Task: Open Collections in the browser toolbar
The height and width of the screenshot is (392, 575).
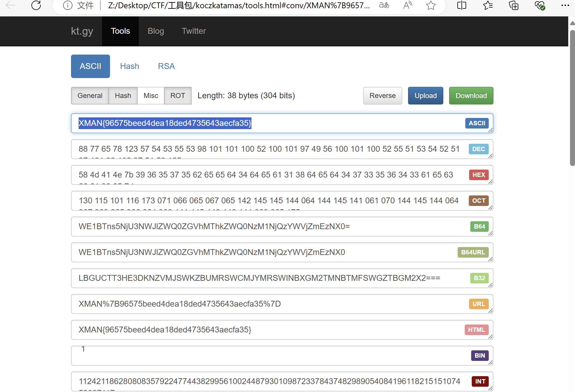Action: tap(514, 5)
